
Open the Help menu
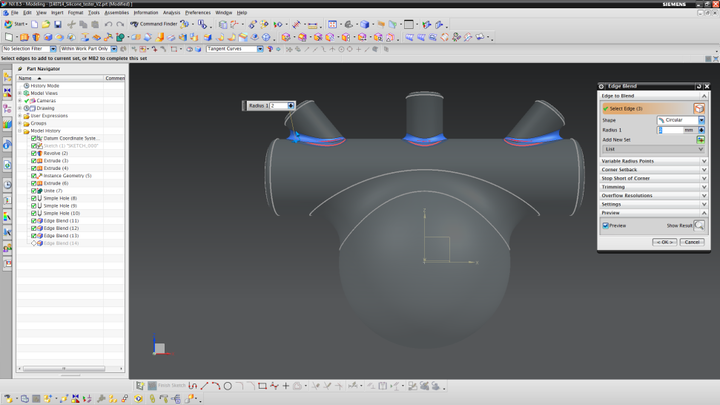coord(242,13)
